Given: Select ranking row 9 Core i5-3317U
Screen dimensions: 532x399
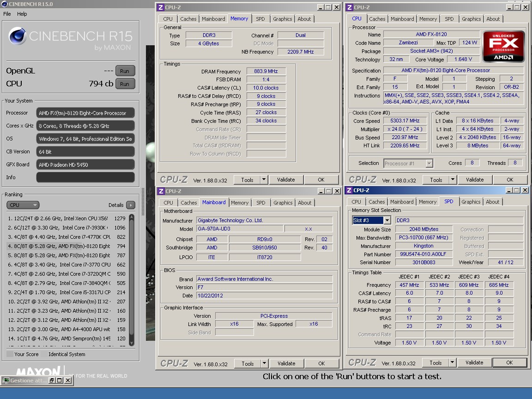Looking at the screenshot, I should pyautogui.click(x=66, y=292).
